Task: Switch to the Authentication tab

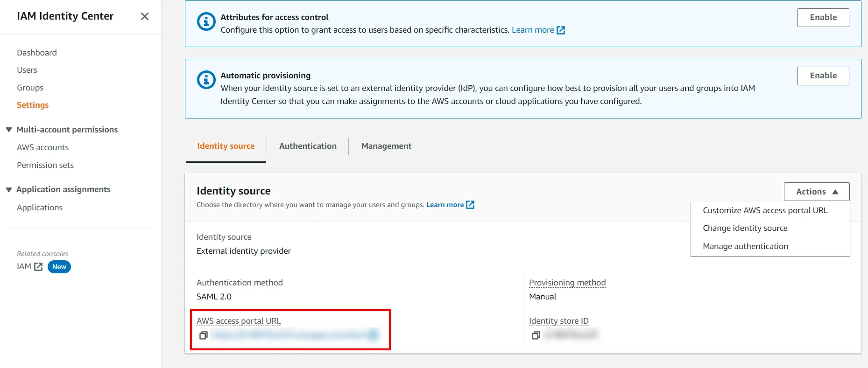Action: tap(307, 146)
